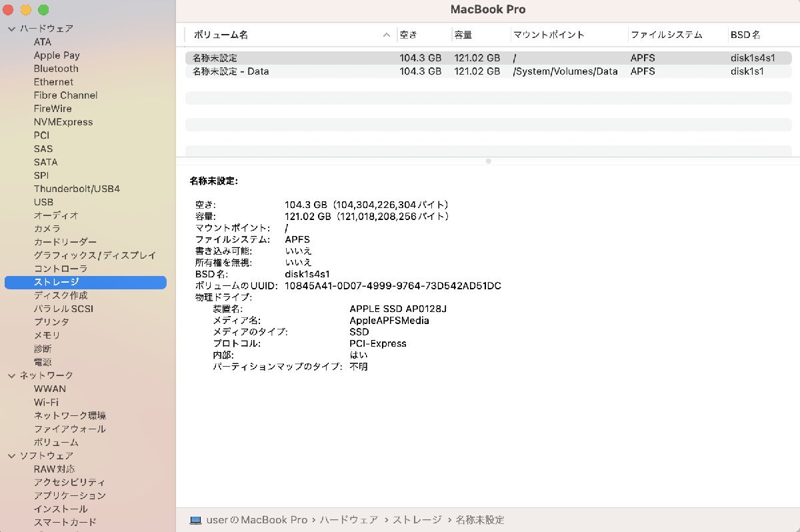Open ネットワーク環境 in the sidebar
800x532 pixels.
point(70,415)
